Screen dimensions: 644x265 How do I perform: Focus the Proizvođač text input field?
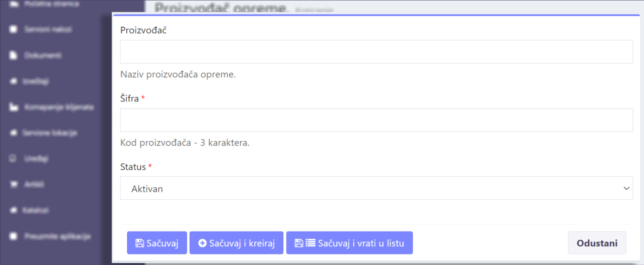pyautogui.click(x=376, y=51)
